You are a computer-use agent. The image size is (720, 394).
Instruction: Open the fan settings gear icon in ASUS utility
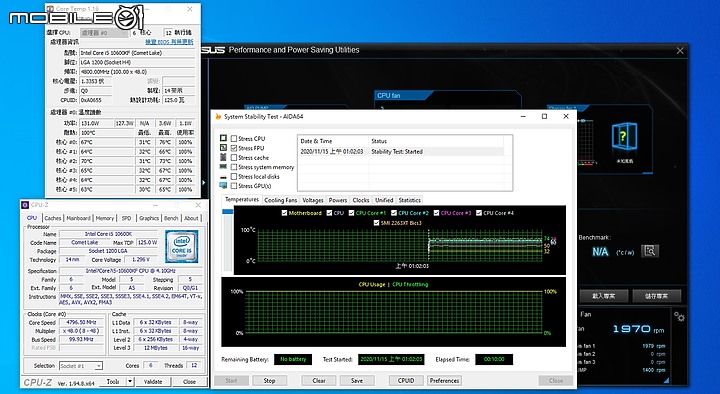[679, 317]
